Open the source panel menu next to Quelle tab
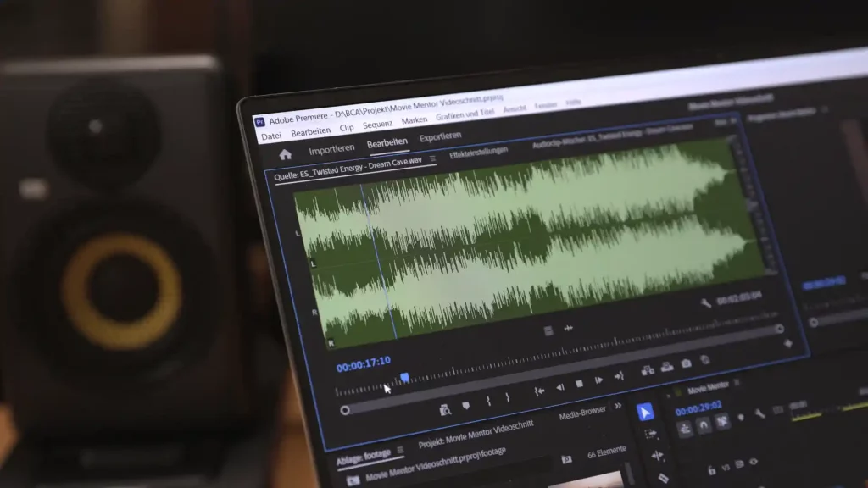Image resolution: width=868 pixels, height=488 pixels. 433,158
